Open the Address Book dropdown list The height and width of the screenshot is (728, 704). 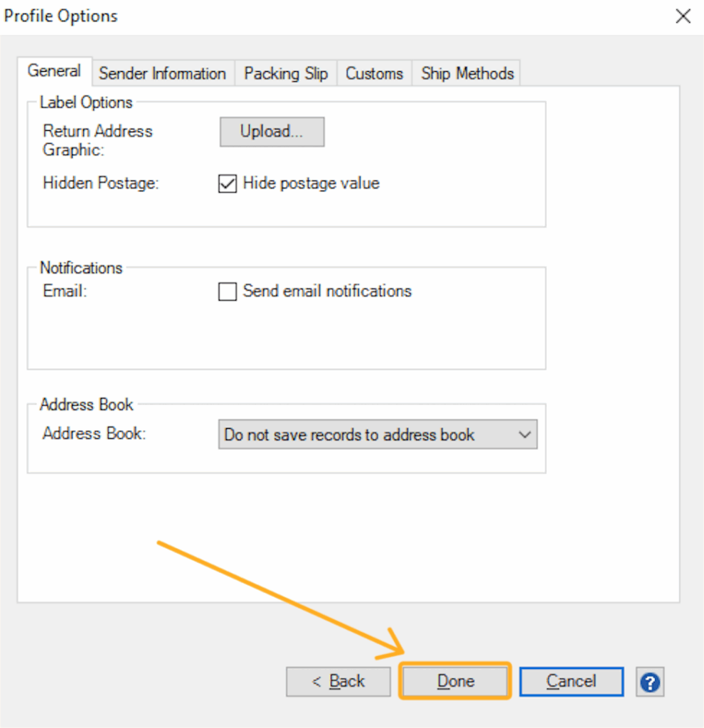[377, 435]
